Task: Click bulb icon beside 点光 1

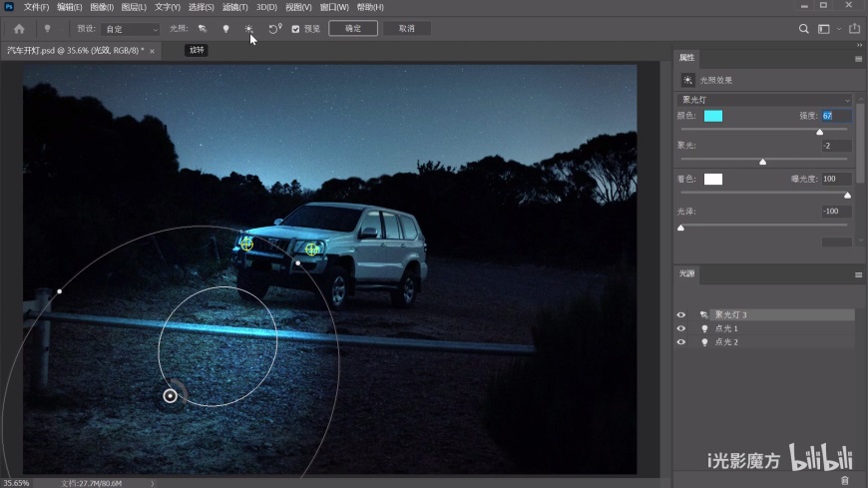Action: (704, 328)
